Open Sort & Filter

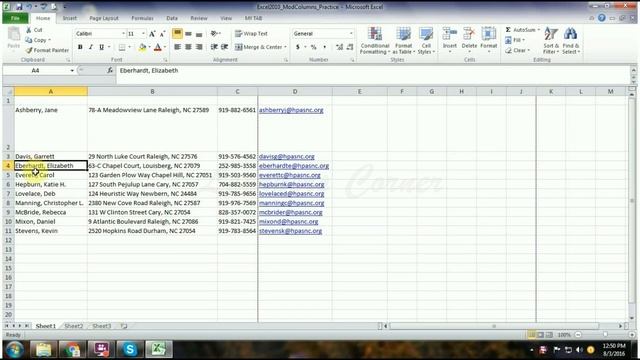tap(551, 40)
